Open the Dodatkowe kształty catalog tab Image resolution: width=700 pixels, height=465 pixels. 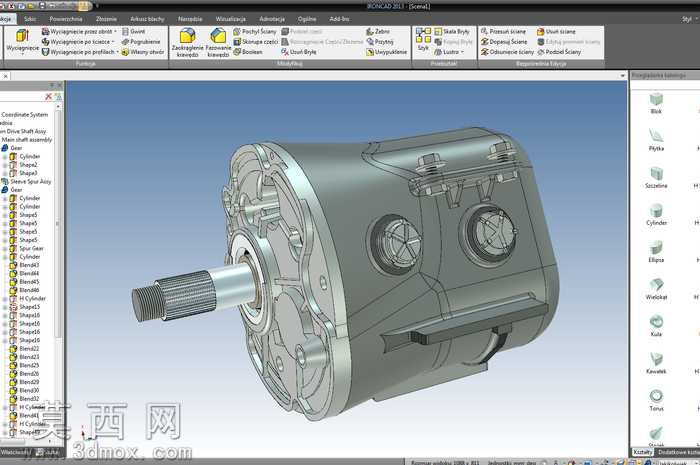678,452
